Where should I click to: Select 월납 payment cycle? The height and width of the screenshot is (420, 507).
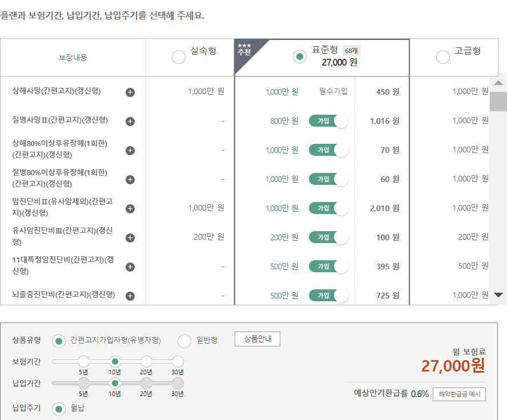[59, 409]
